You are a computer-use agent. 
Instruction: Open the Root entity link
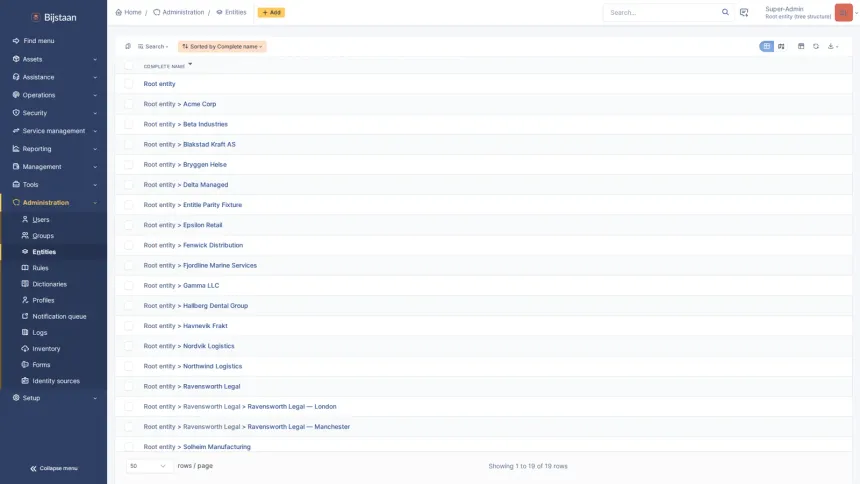(x=159, y=84)
